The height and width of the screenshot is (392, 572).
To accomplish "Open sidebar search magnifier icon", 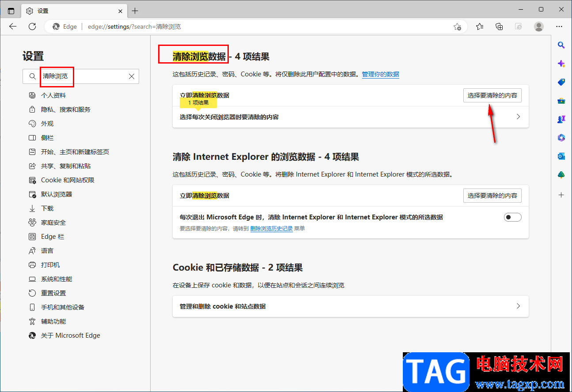I will 561,45.
